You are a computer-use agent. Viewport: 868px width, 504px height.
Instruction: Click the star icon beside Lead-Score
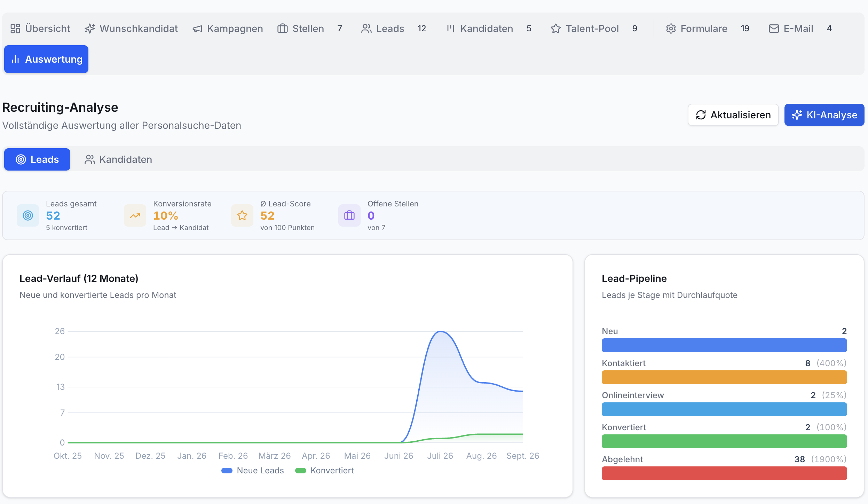tap(242, 215)
